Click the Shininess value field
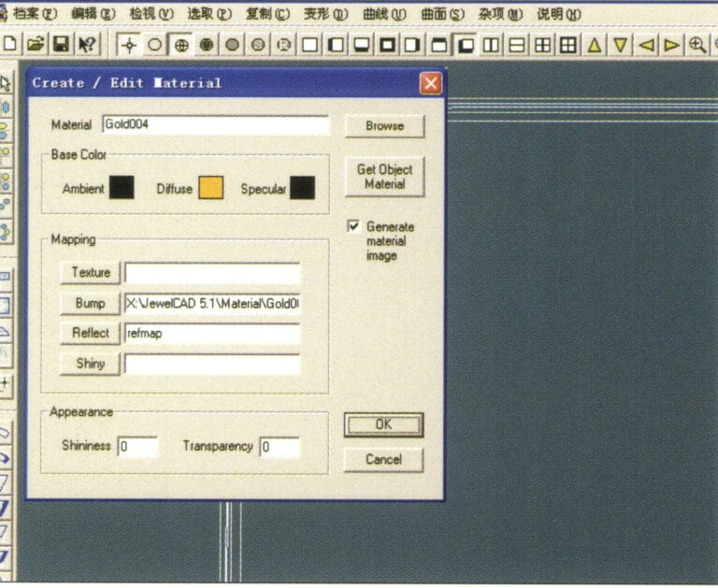 click(138, 447)
